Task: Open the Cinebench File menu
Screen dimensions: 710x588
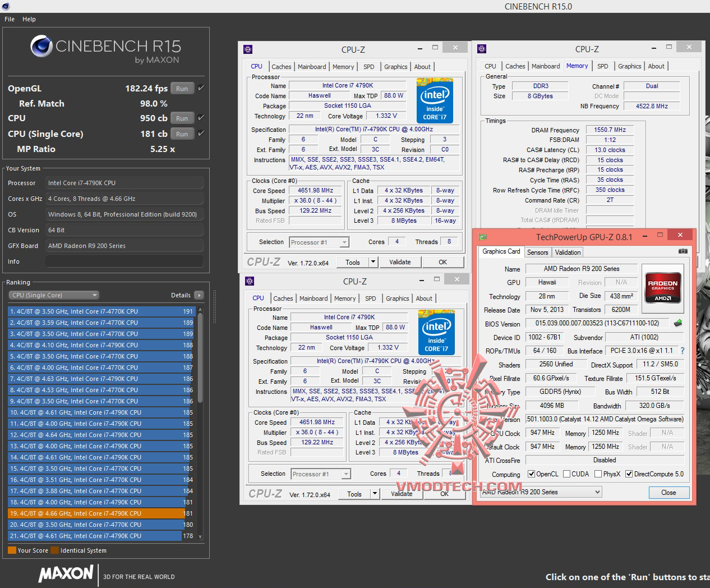Action: click(x=10, y=19)
